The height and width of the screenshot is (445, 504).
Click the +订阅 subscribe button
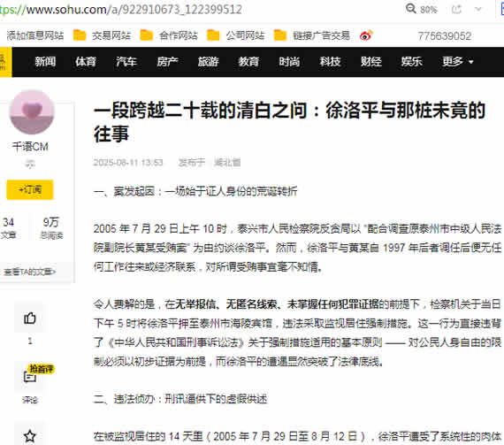coord(30,189)
